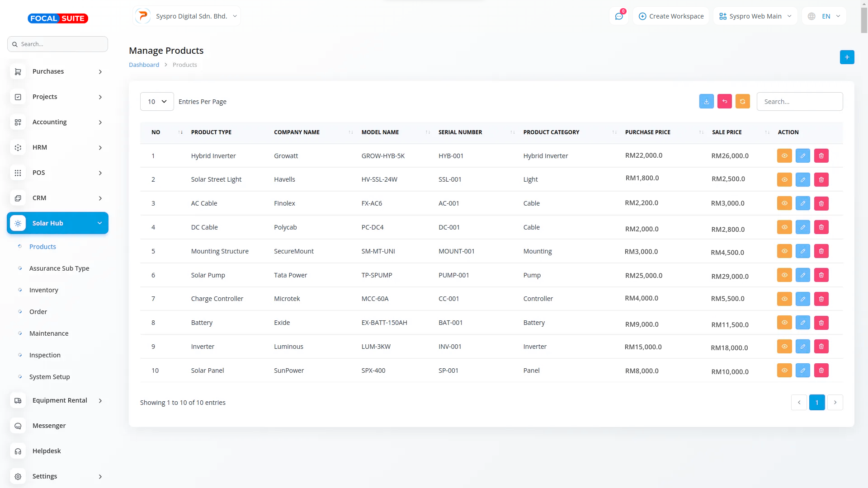Click the Create Workspace button

671,16
